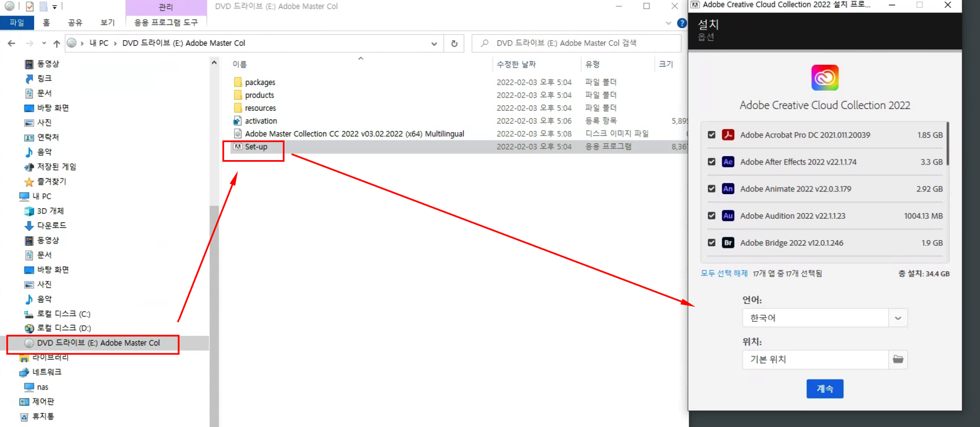
Task: Click breadcrumb chevron after 내 PC
Action: point(115,43)
